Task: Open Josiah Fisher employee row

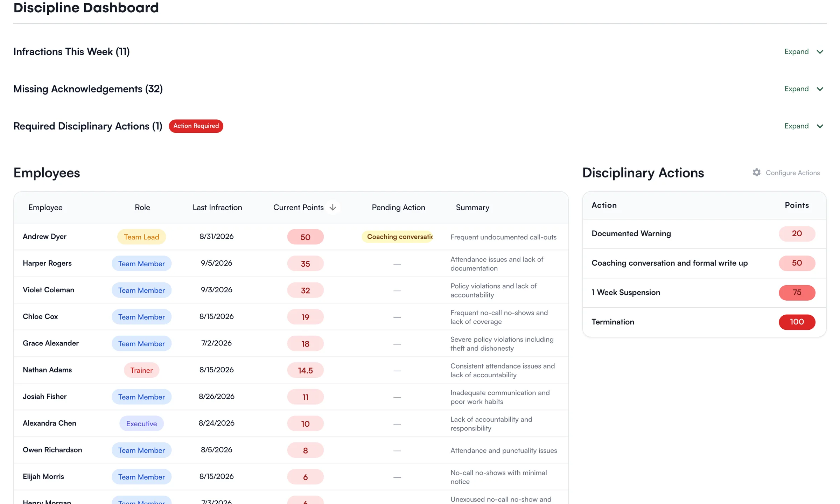Action: [291, 397]
